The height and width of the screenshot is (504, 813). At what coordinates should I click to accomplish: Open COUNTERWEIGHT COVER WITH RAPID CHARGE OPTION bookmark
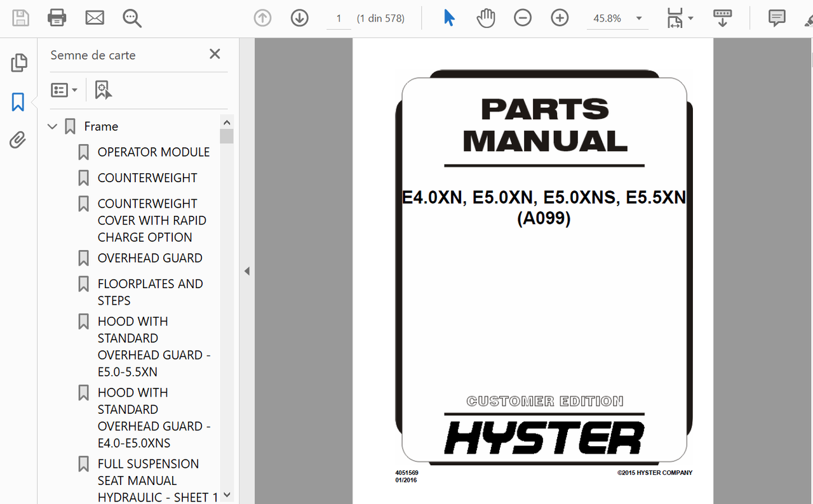tap(152, 220)
